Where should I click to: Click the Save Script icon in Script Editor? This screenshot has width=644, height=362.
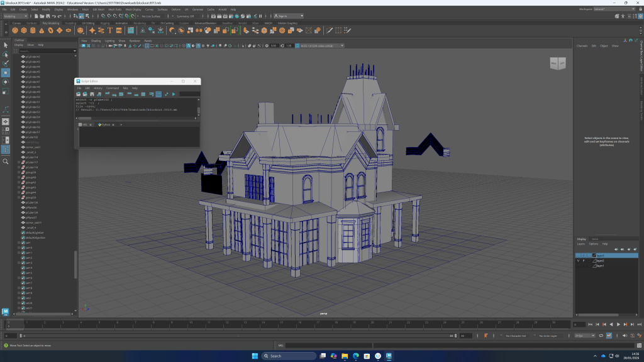pyautogui.click(x=91, y=94)
